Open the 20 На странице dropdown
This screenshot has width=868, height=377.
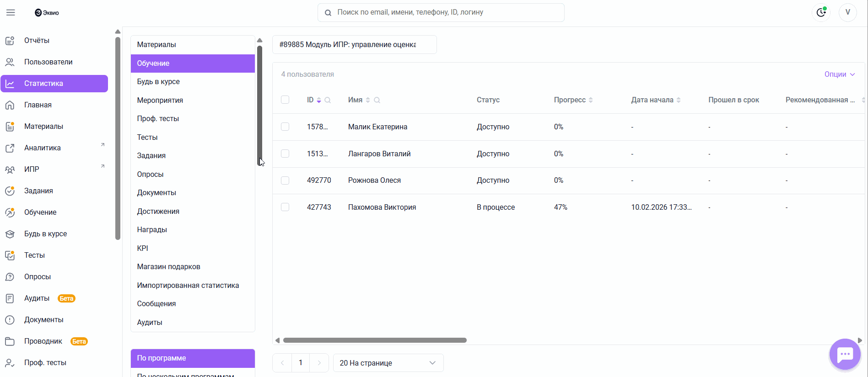pyautogui.click(x=388, y=363)
